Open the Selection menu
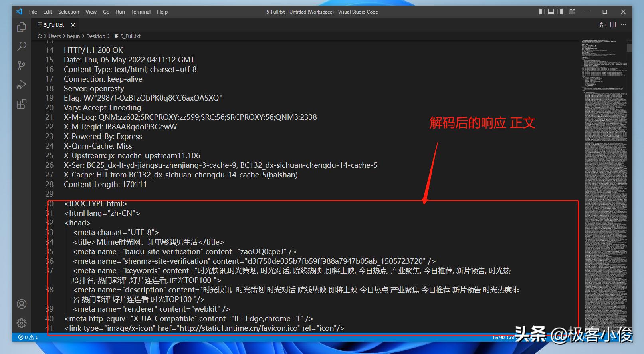The width and height of the screenshot is (644, 354). tap(69, 12)
